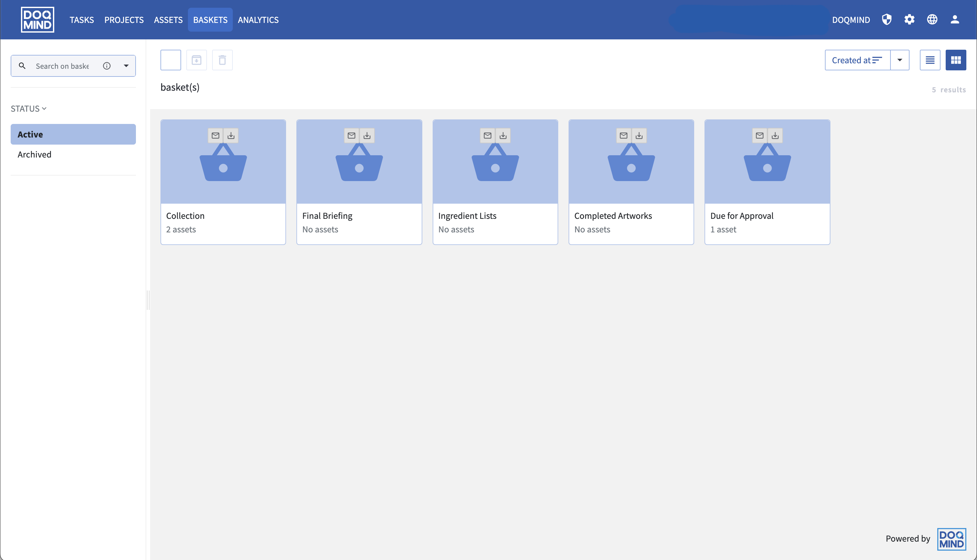Go to the ASSETS tab
The image size is (977, 560).
(168, 20)
